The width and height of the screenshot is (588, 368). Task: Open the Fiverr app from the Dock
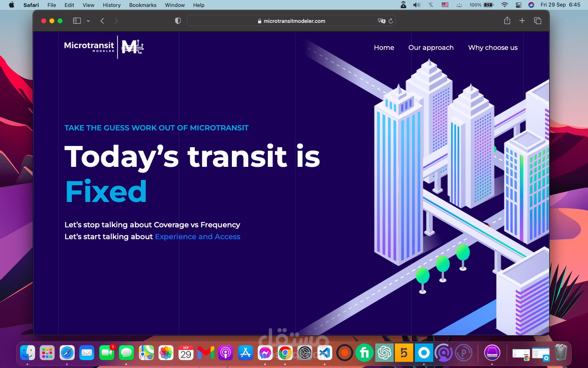tap(364, 352)
